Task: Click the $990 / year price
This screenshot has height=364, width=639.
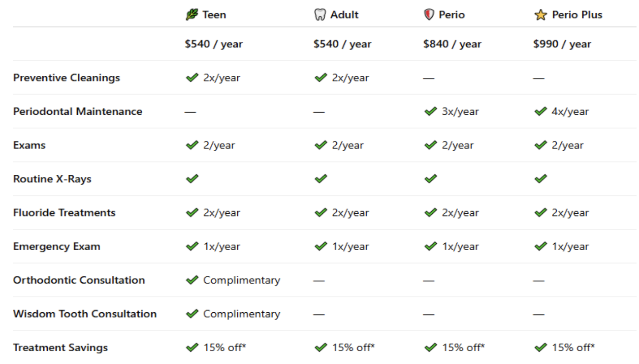Action: click(562, 44)
